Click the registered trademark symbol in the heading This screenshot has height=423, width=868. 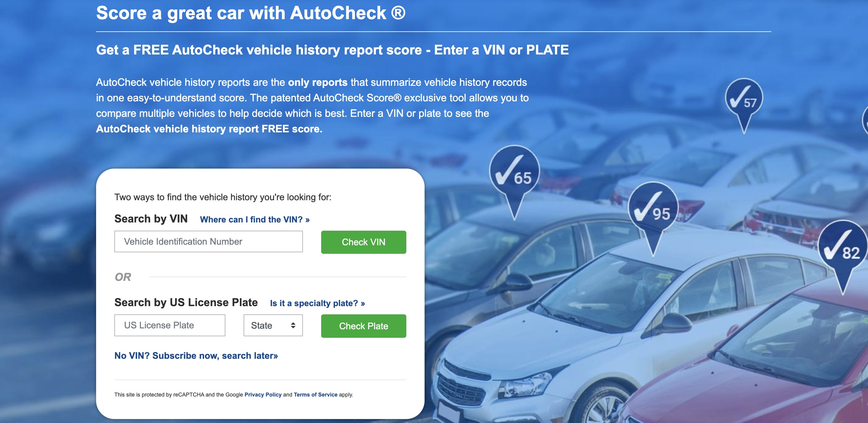tap(398, 13)
